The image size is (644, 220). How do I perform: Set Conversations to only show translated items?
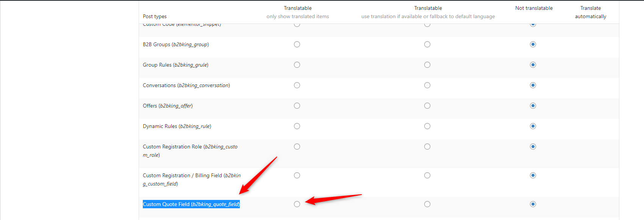pyautogui.click(x=297, y=85)
